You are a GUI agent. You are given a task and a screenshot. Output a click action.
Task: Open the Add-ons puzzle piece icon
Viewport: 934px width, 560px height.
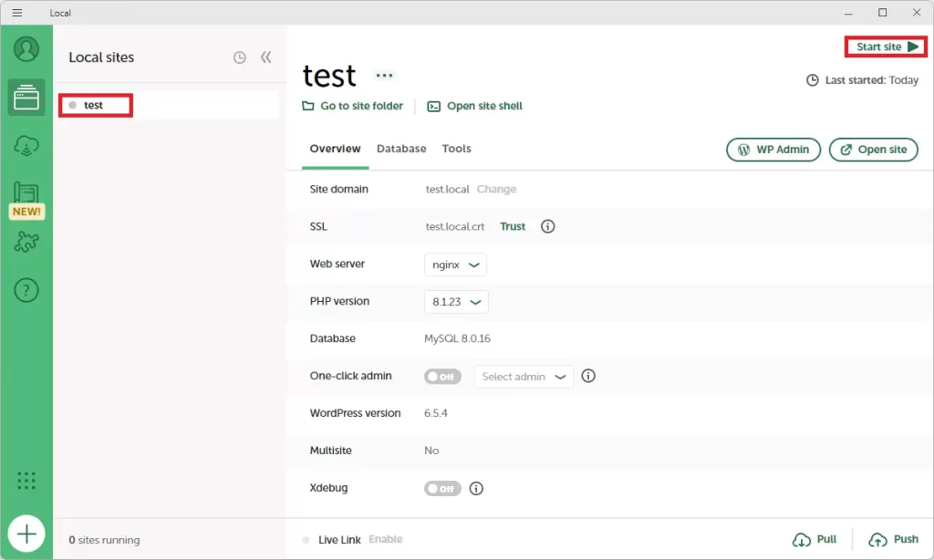click(26, 243)
